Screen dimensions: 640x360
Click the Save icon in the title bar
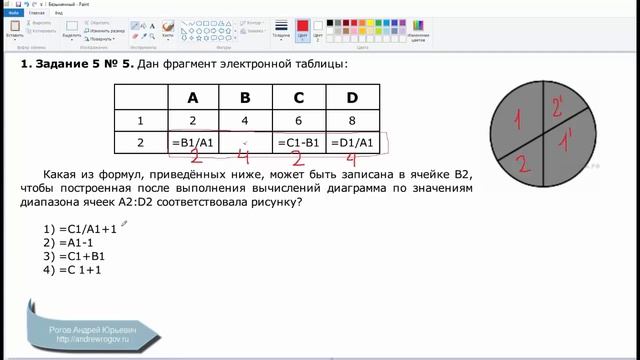click(18, 4)
